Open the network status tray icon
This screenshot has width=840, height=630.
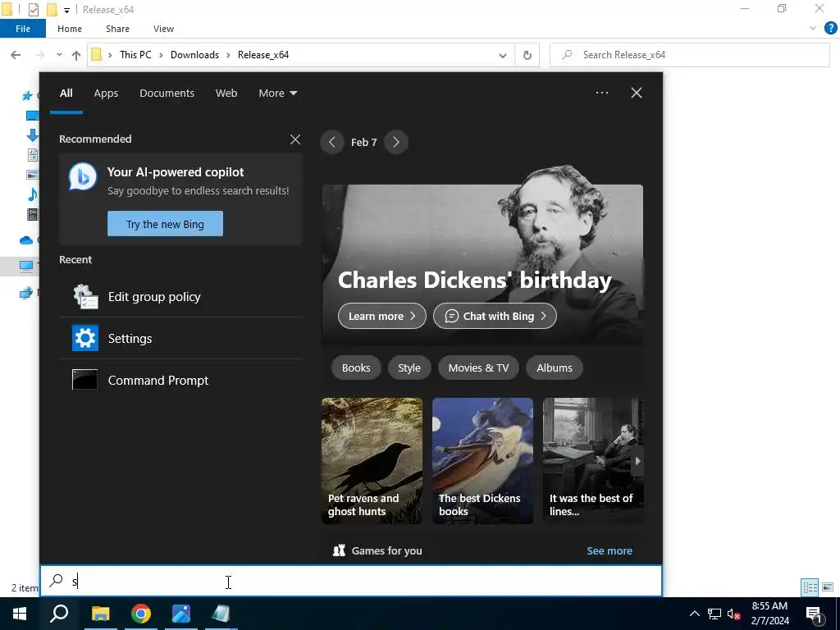pyautogui.click(x=714, y=614)
